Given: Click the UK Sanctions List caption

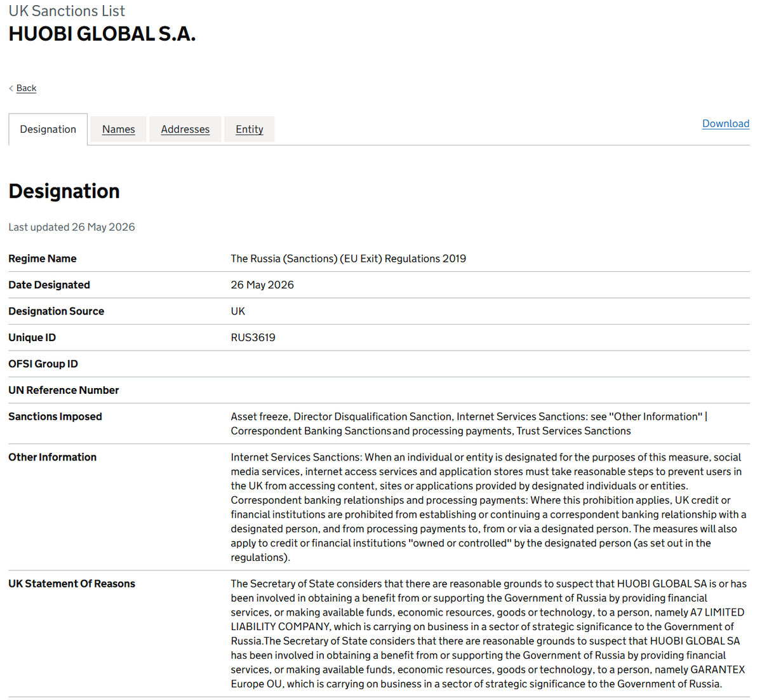Looking at the screenshot, I should [67, 11].
